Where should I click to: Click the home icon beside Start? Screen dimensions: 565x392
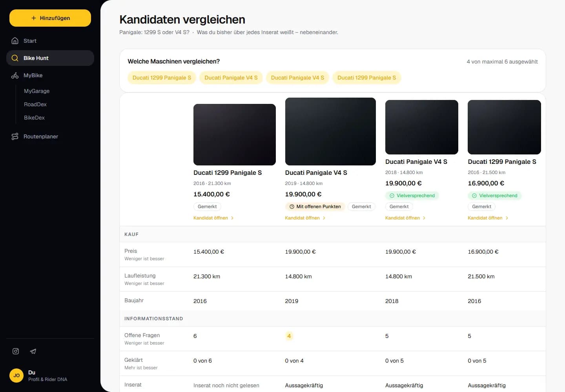(15, 41)
